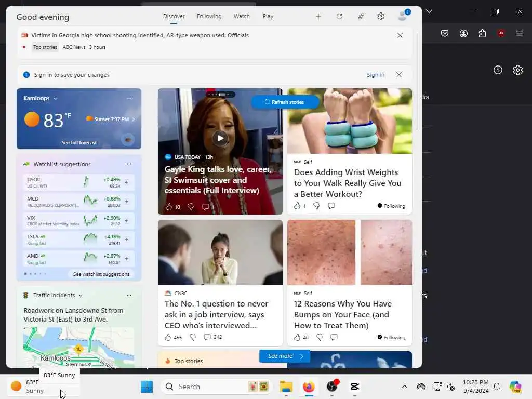This screenshot has width=532, height=399.
Task: Add AMD to watchlist
Action: point(127,259)
